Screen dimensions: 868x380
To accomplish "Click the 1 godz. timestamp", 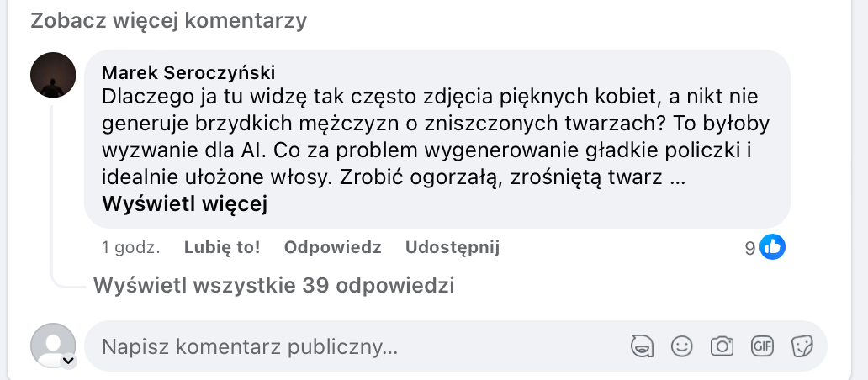I will [130, 247].
